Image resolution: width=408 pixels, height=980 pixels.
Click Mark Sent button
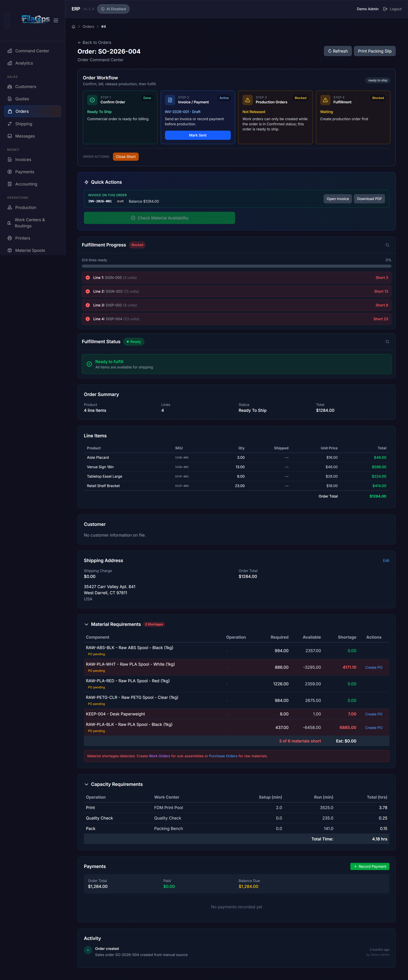[198, 135]
